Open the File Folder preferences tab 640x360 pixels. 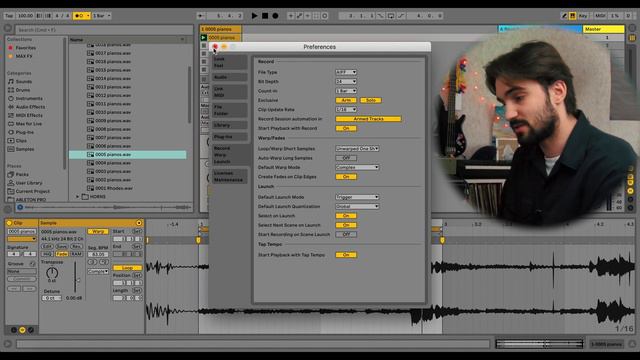[x=230, y=110]
